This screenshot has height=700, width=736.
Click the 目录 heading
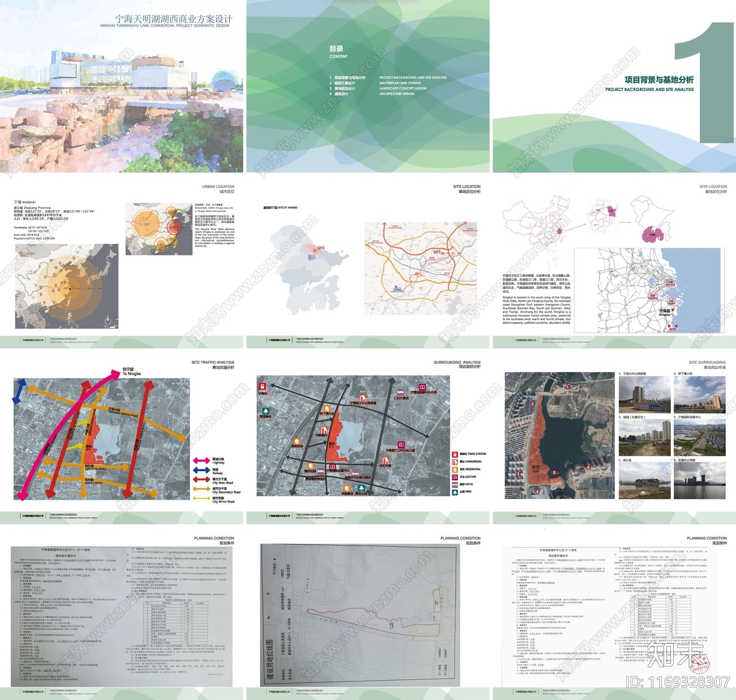click(x=336, y=48)
